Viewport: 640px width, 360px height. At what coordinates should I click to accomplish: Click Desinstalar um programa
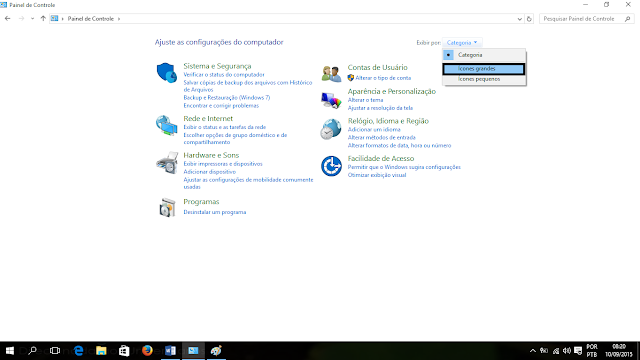(x=215, y=212)
